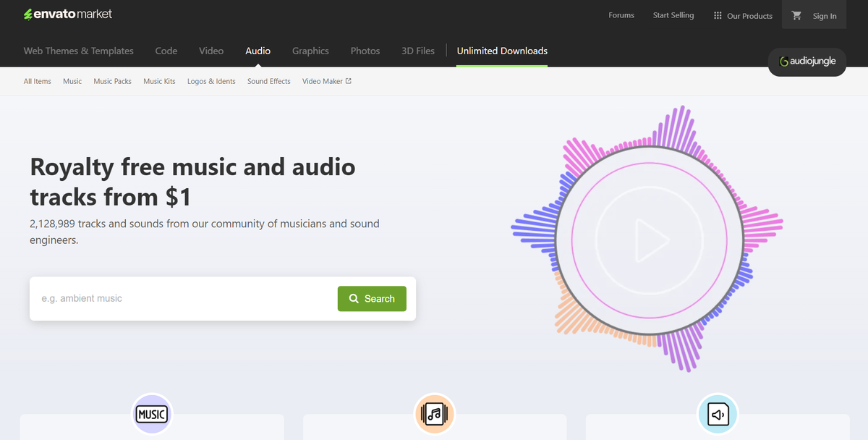
Task: Open Web Themes & Templates category
Action: pyautogui.click(x=79, y=51)
